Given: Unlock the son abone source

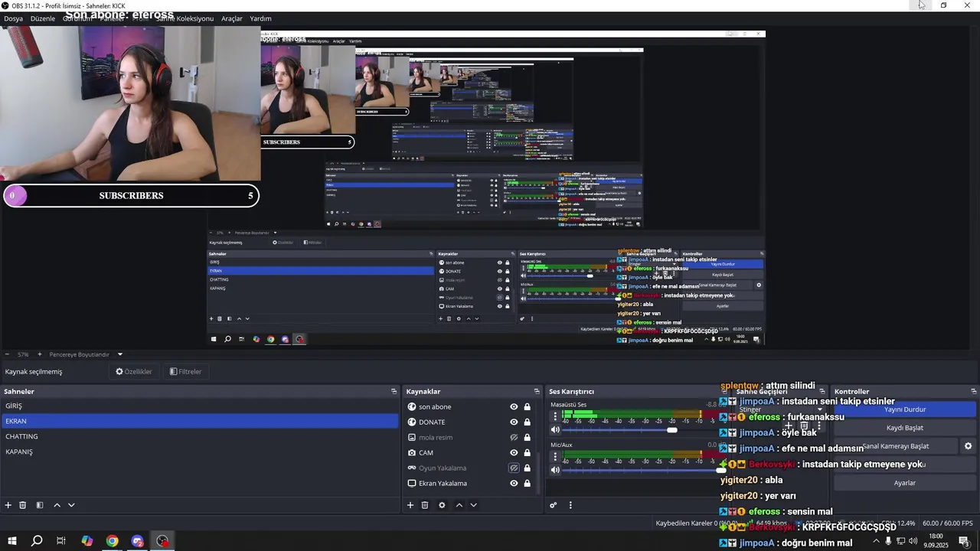Looking at the screenshot, I should [x=527, y=407].
